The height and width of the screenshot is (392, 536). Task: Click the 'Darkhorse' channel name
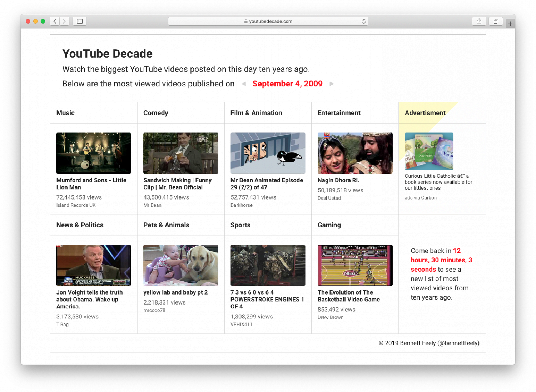242,205
